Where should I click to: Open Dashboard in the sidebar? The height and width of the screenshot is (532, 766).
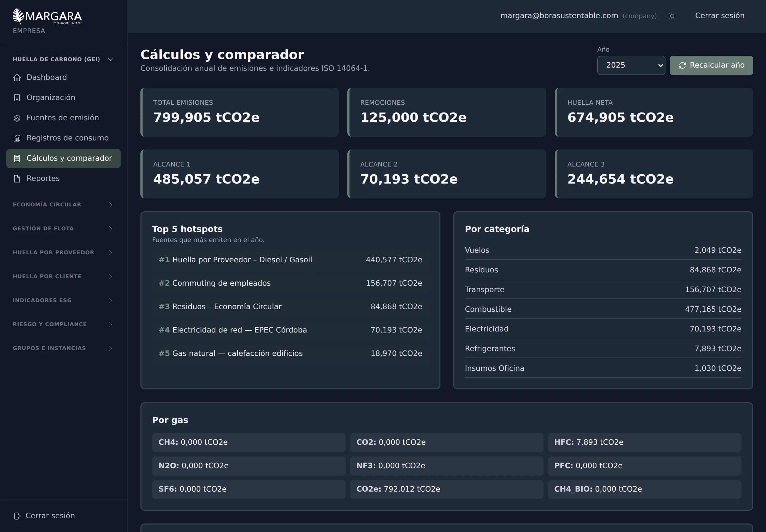pyautogui.click(x=63, y=77)
